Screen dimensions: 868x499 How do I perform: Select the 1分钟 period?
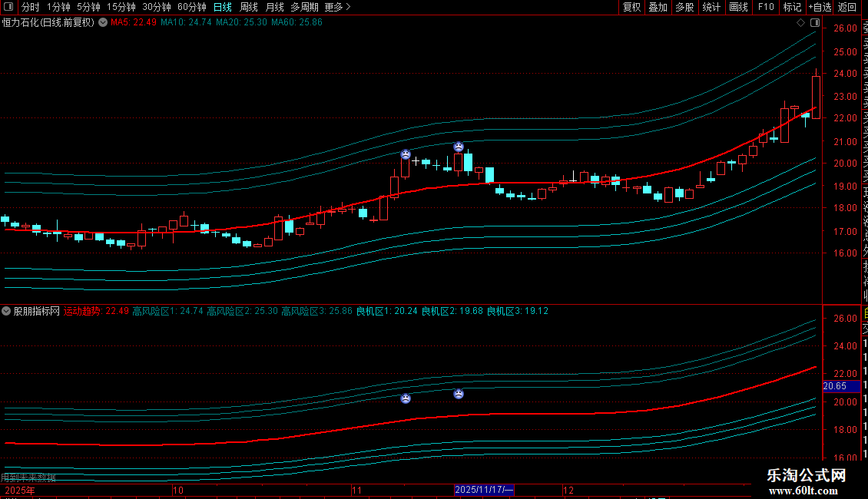[58, 7]
